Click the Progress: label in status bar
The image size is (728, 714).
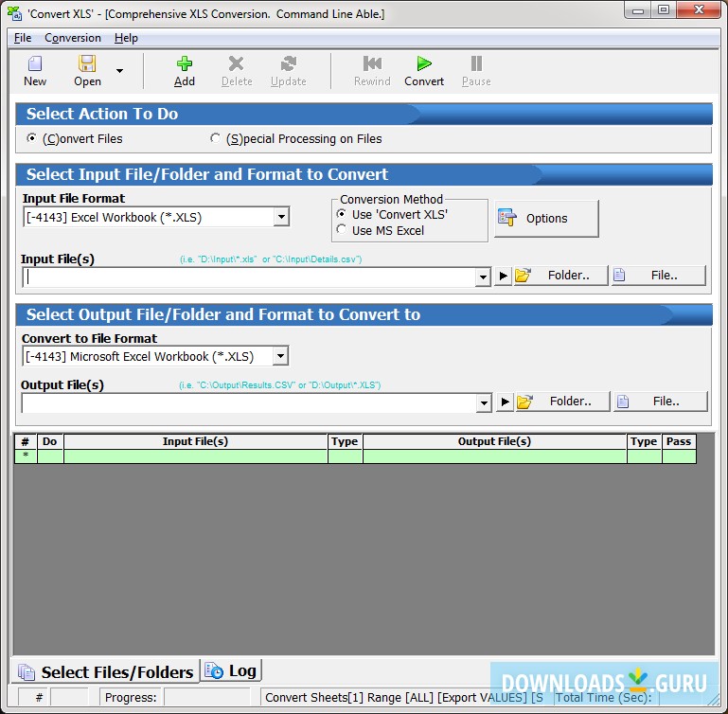[131, 697]
